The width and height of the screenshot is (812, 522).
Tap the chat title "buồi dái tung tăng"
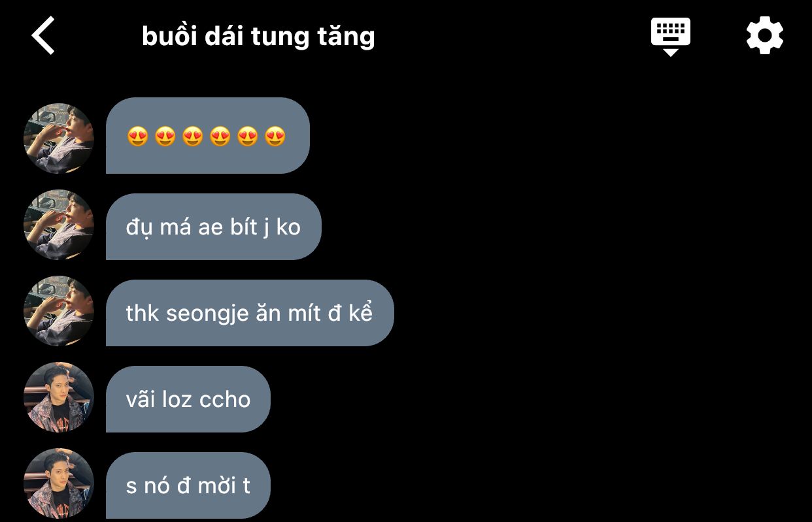pos(258,36)
